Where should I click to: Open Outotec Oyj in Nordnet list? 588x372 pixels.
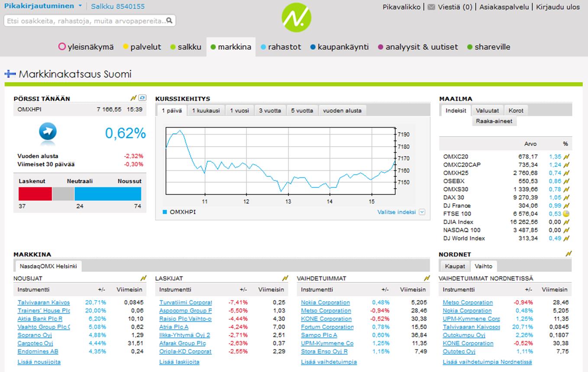[x=459, y=352]
